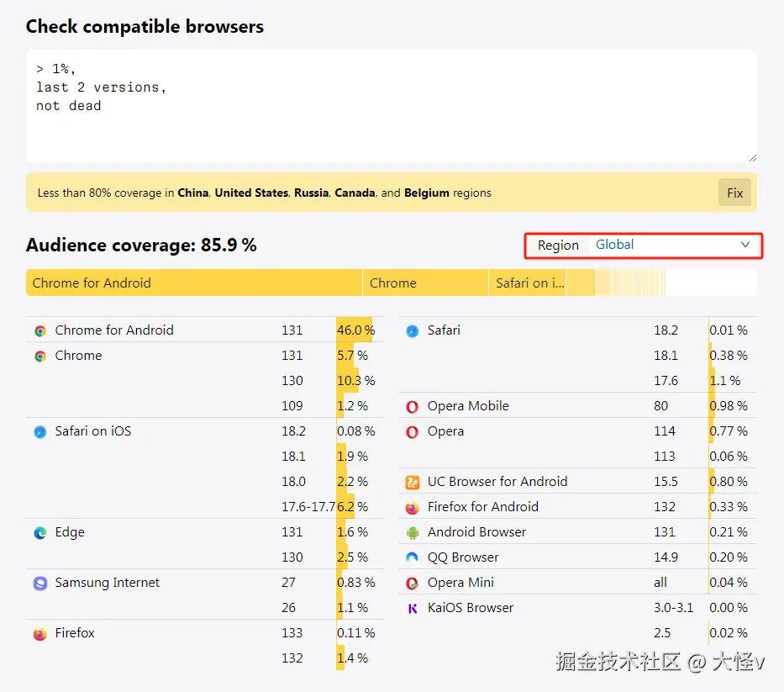Viewport: 784px width, 692px height.
Task: Click Belgium in the coverage warning
Action: point(427,193)
